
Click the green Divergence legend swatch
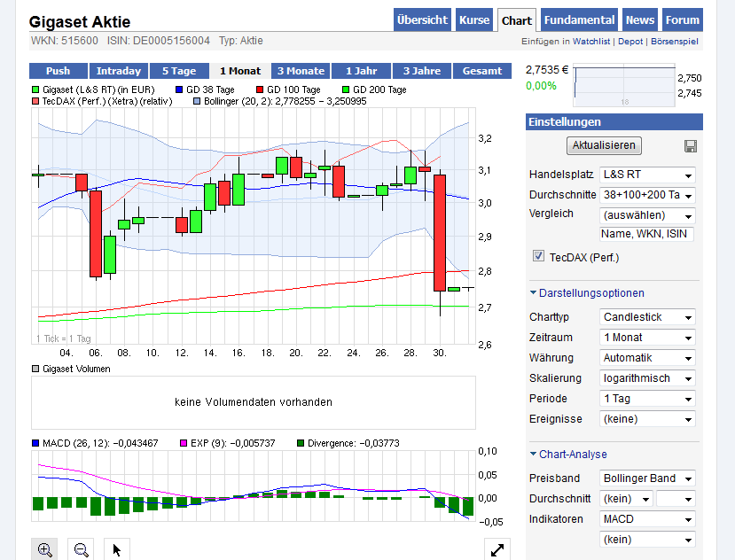point(301,443)
